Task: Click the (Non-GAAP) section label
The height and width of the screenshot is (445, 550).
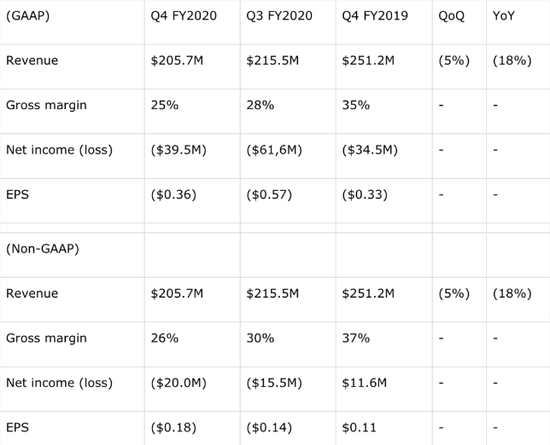Action: tap(42, 249)
